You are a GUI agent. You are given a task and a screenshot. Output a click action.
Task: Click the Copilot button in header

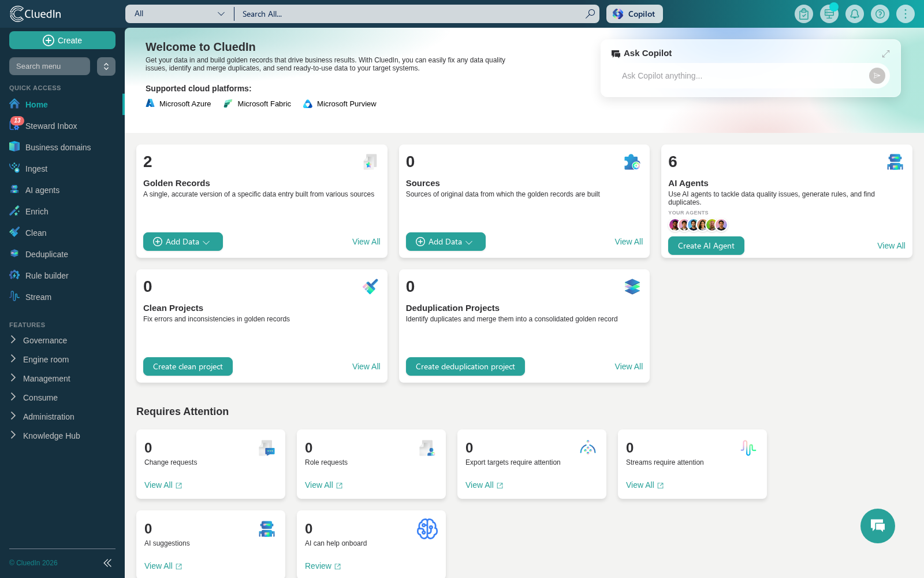[x=635, y=14]
